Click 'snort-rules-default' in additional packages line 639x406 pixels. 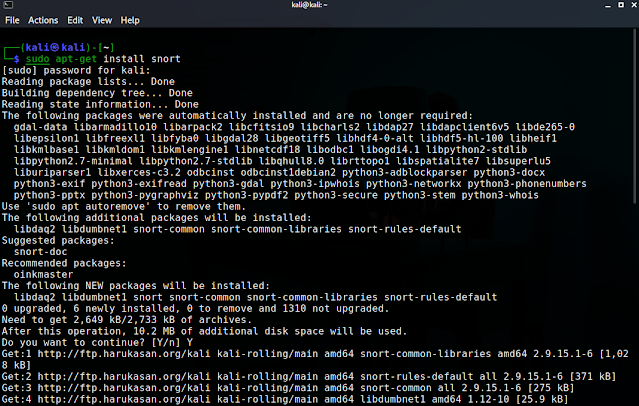[405, 229]
